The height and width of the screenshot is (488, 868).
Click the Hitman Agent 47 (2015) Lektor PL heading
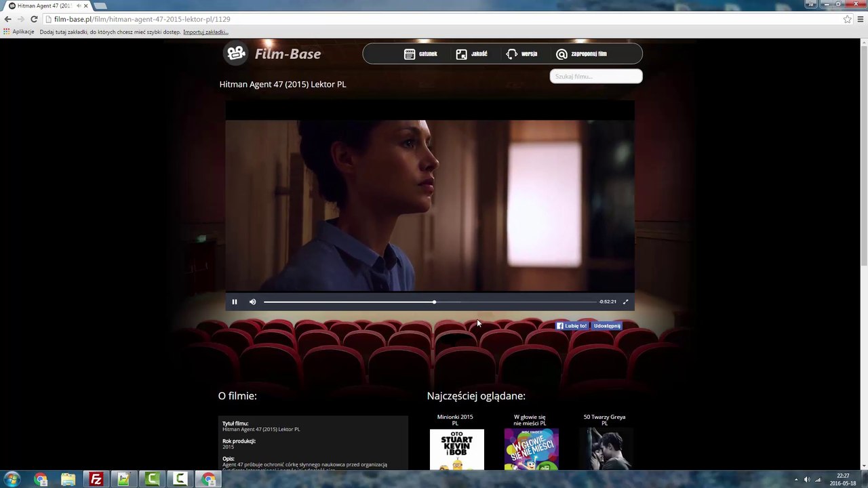click(x=283, y=84)
